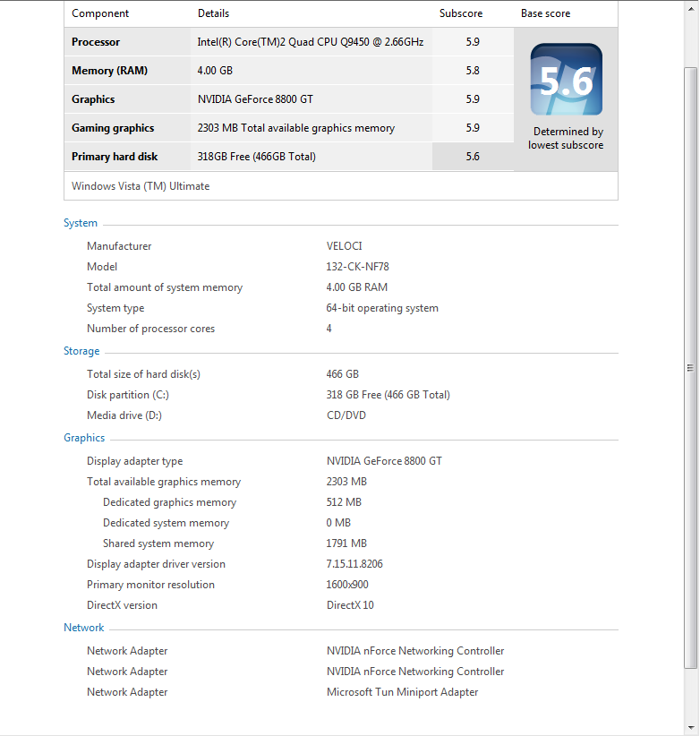700x736 pixels.
Task: Click the Network section heading
Action: pyautogui.click(x=83, y=628)
